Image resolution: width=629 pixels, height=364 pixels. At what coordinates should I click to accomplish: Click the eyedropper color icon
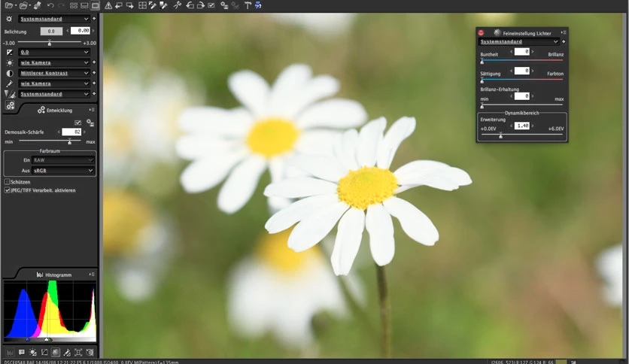[9, 83]
